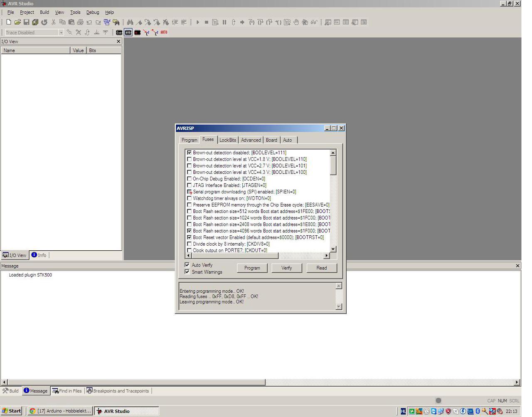Close the I/O View panel
The width and height of the screenshot is (532, 417).
pos(118,42)
